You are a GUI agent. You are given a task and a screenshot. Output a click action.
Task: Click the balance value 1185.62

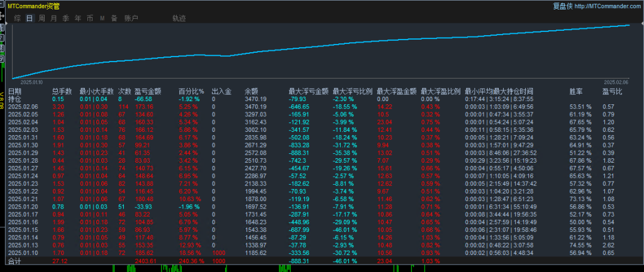[x=255, y=253]
